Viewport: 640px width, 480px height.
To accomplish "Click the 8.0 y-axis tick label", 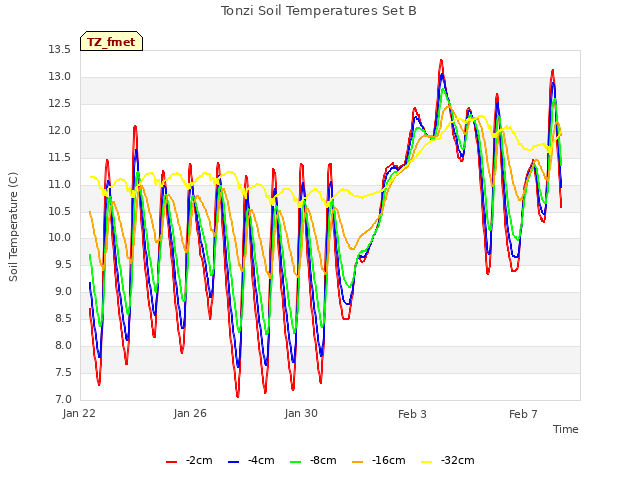I will click(x=62, y=345).
